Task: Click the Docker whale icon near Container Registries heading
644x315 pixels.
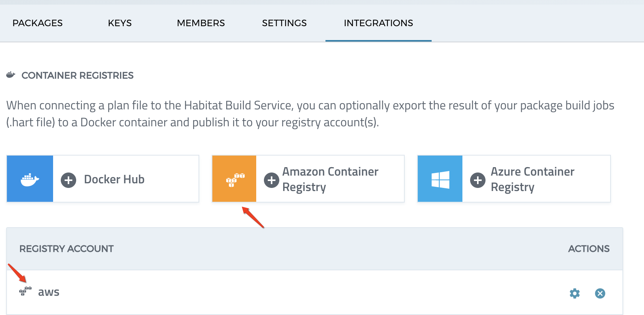Action: pyautogui.click(x=10, y=75)
